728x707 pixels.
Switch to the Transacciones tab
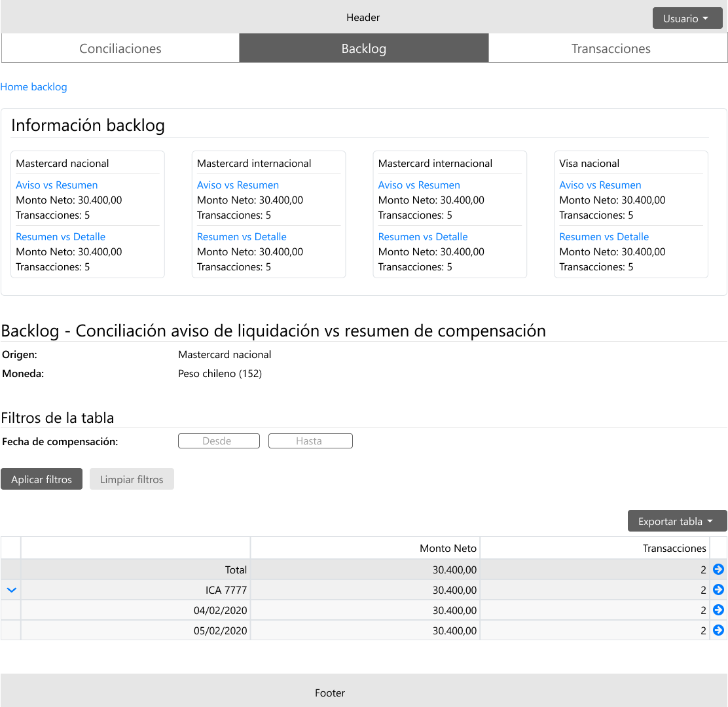(610, 48)
